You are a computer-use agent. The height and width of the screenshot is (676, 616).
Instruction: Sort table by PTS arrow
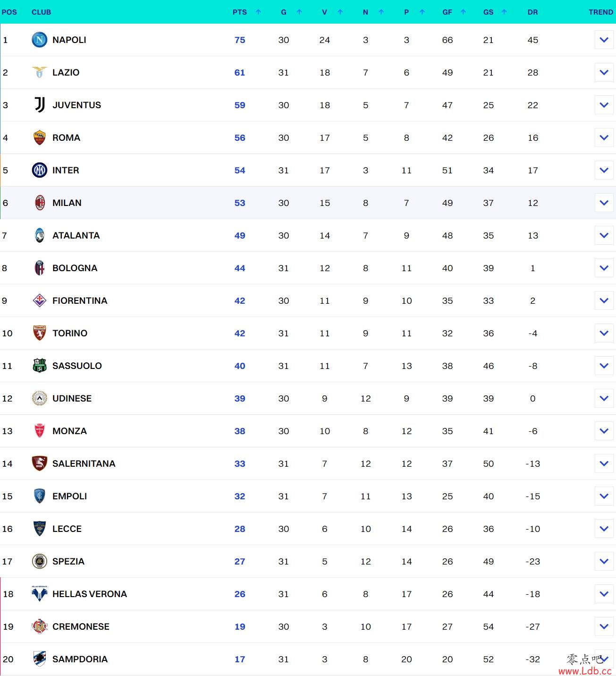point(258,12)
